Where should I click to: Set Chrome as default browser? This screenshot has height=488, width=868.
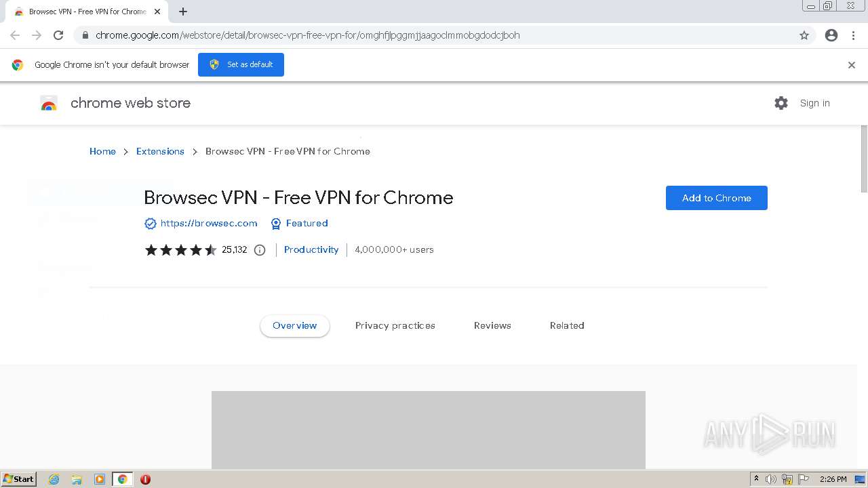pyautogui.click(x=241, y=64)
